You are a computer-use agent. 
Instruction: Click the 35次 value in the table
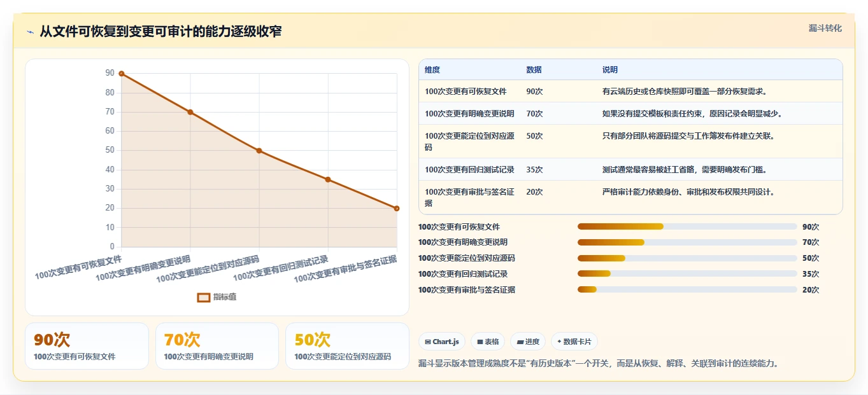click(x=534, y=170)
